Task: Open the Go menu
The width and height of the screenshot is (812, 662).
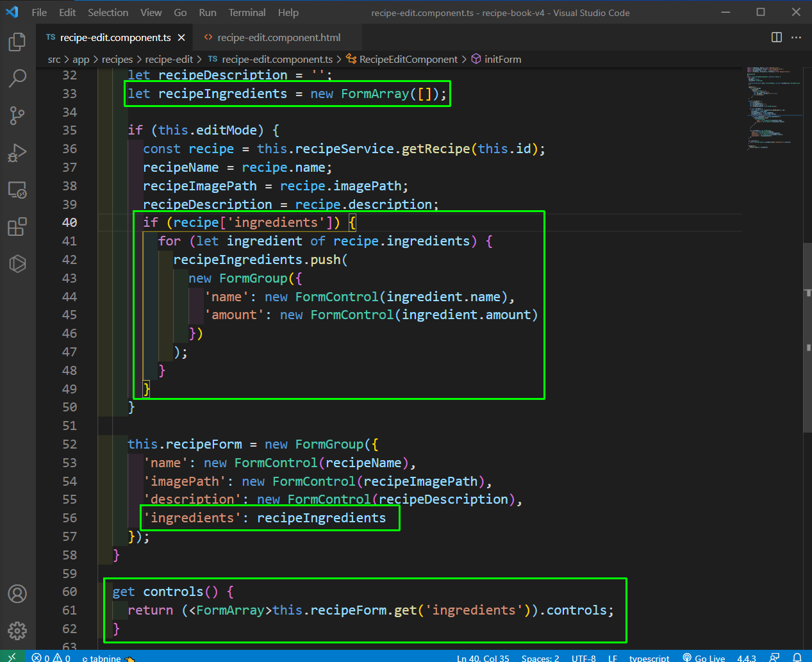Action: (x=180, y=12)
